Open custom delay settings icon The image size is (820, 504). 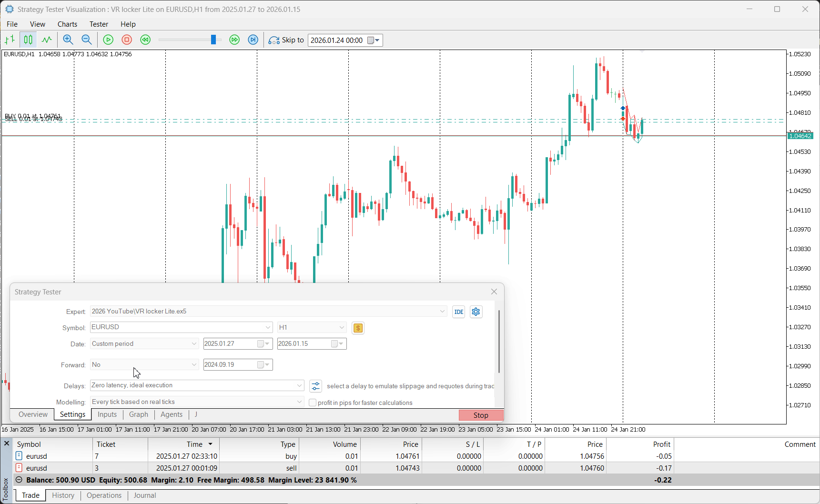point(315,386)
